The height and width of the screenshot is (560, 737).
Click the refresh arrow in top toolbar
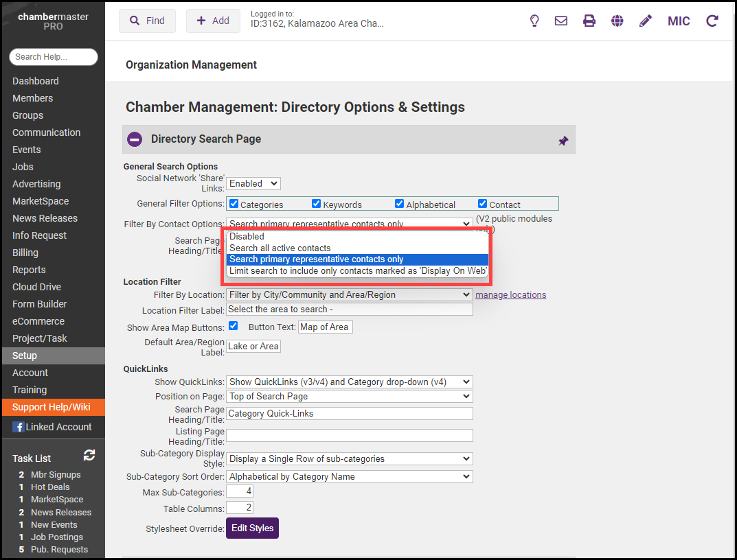tap(712, 21)
